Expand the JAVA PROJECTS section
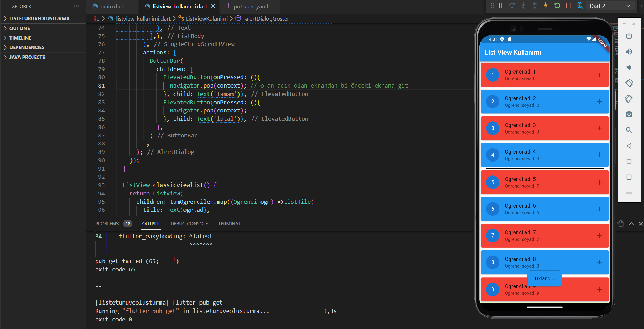 [x=27, y=57]
